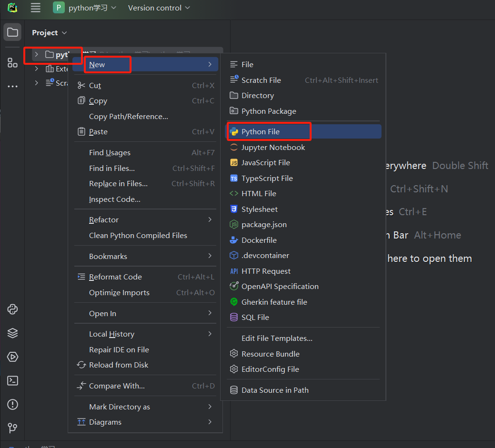The height and width of the screenshot is (448, 495).
Task: Select Optimize Imports
Action: pos(145,292)
